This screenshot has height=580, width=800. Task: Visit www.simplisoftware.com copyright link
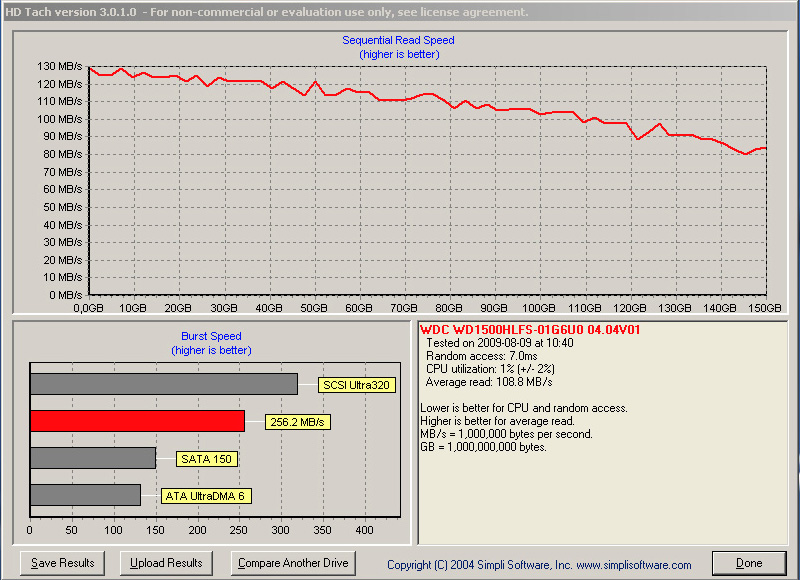pos(634,565)
